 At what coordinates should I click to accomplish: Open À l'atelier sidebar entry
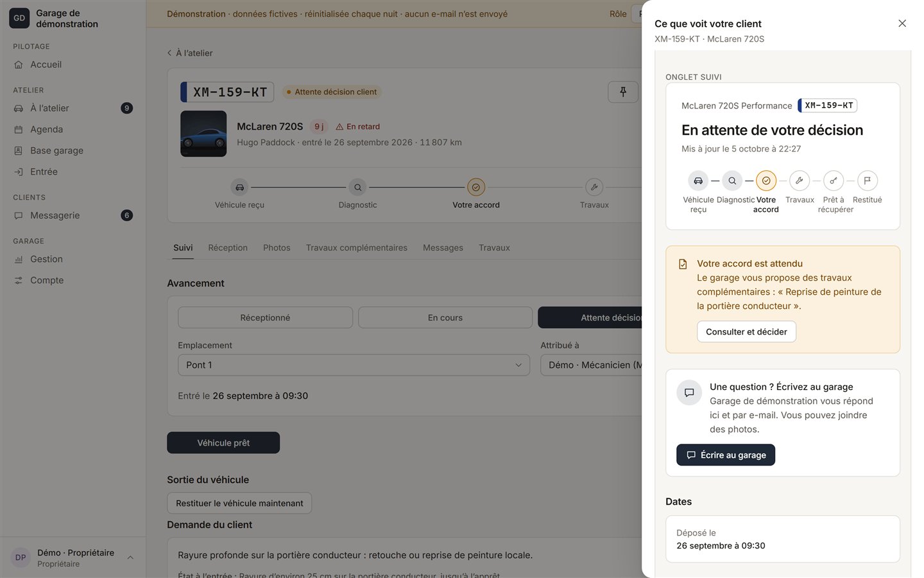[73, 108]
